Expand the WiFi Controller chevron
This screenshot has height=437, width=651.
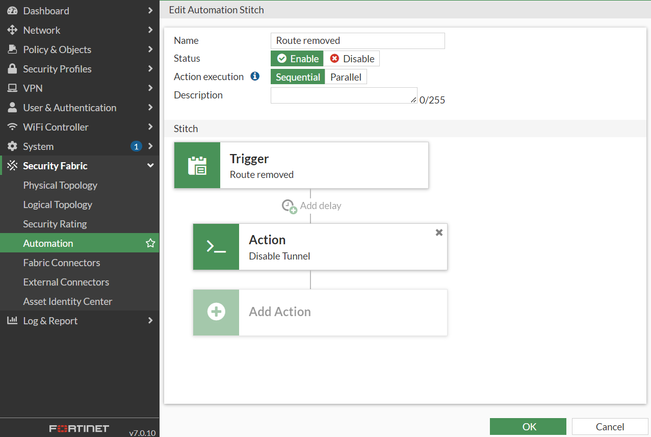(x=150, y=127)
